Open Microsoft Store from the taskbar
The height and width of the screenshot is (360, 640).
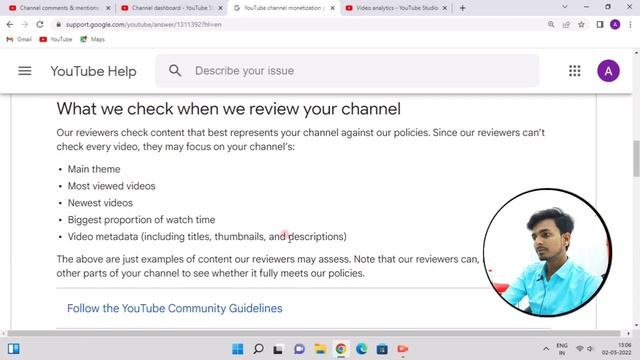pyautogui.click(x=382, y=349)
